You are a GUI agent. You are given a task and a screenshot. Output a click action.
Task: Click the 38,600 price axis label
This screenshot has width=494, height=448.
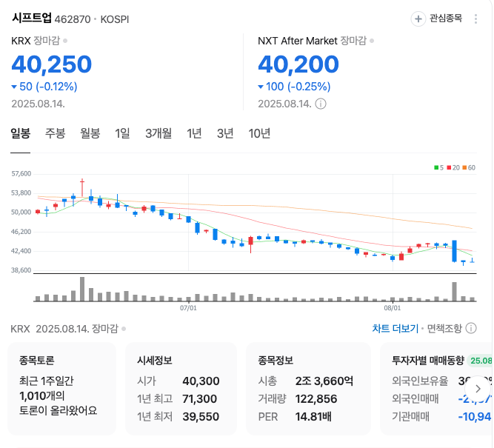(x=21, y=270)
